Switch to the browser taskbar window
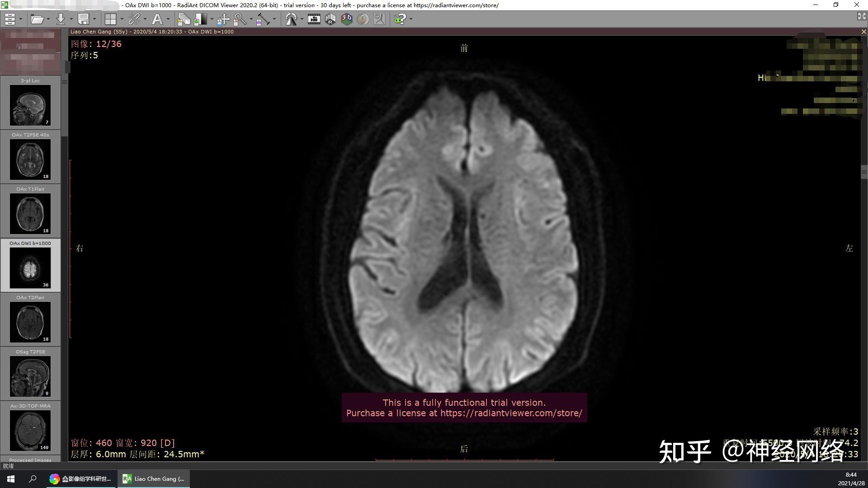 (81, 479)
